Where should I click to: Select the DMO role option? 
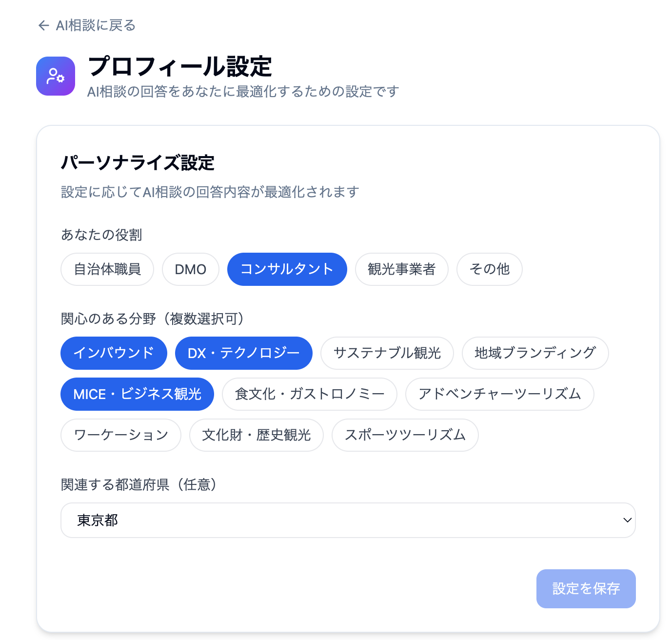coord(191,269)
